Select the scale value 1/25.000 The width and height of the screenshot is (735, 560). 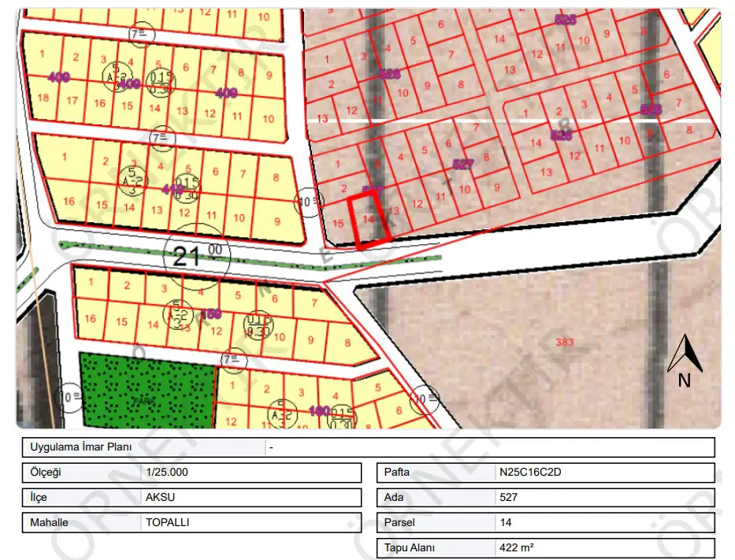(x=167, y=472)
